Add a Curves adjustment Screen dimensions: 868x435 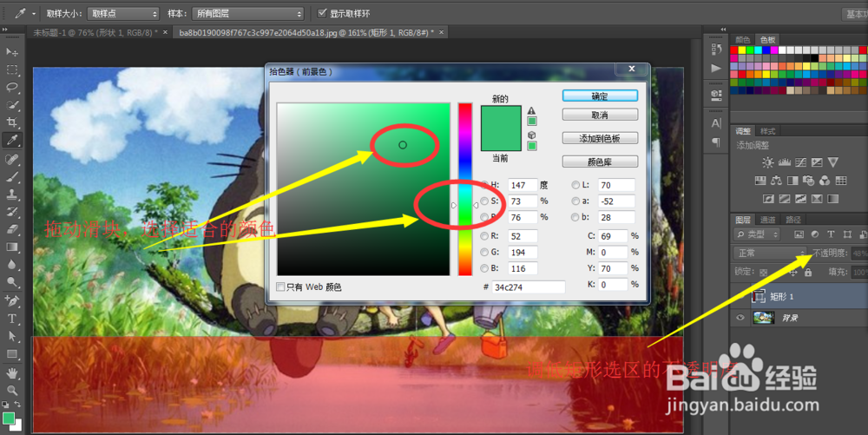800,162
